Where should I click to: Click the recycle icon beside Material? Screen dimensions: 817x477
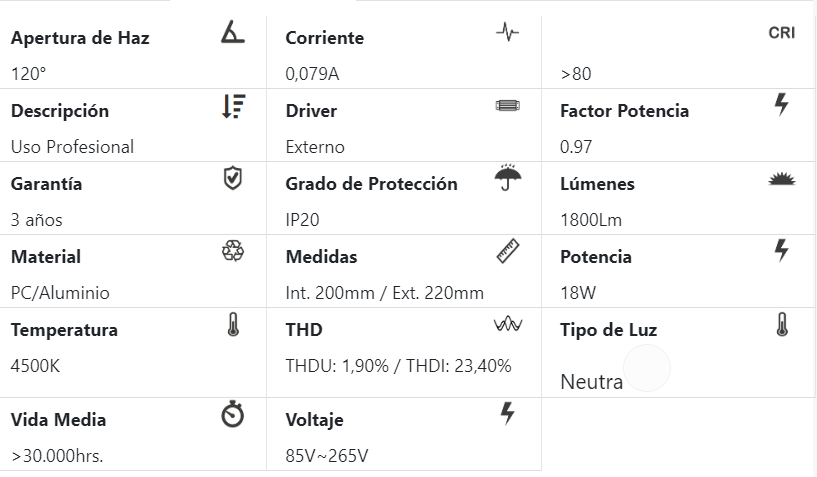tap(232, 251)
